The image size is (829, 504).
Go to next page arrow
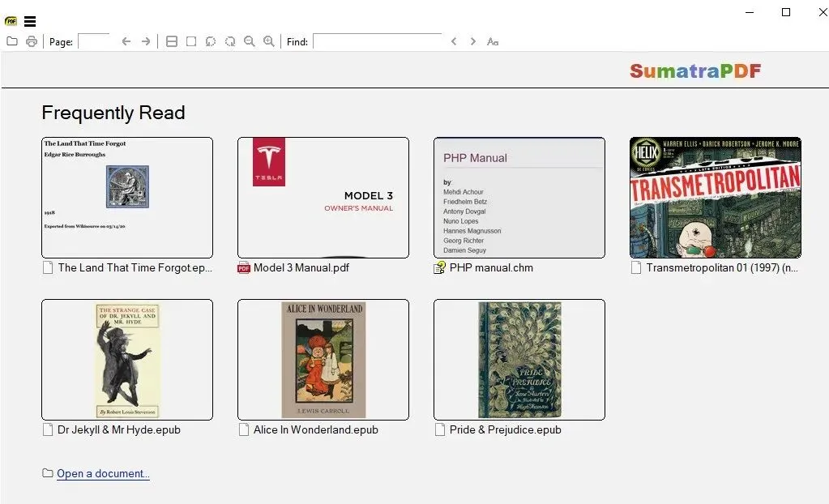(x=145, y=41)
